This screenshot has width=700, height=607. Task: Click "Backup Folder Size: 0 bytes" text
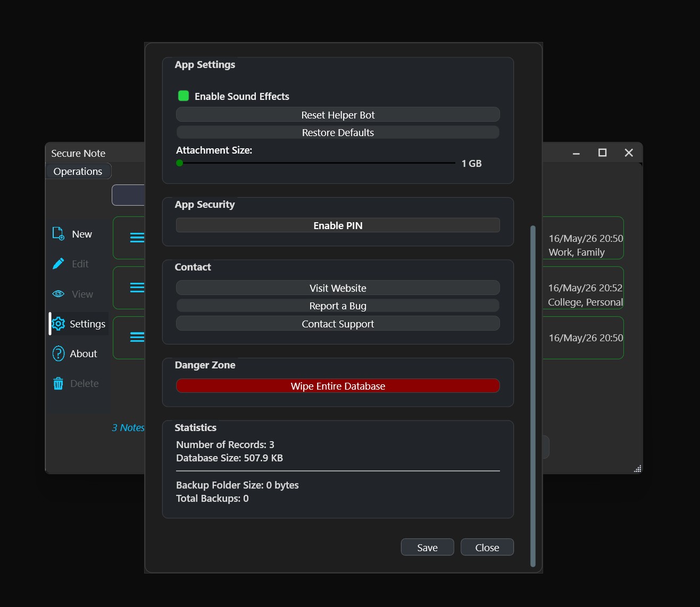(x=237, y=485)
